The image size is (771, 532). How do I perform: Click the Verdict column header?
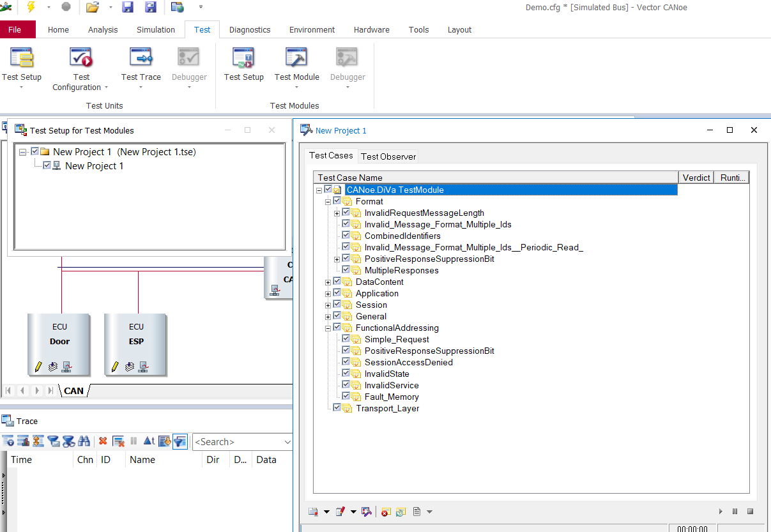click(696, 178)
